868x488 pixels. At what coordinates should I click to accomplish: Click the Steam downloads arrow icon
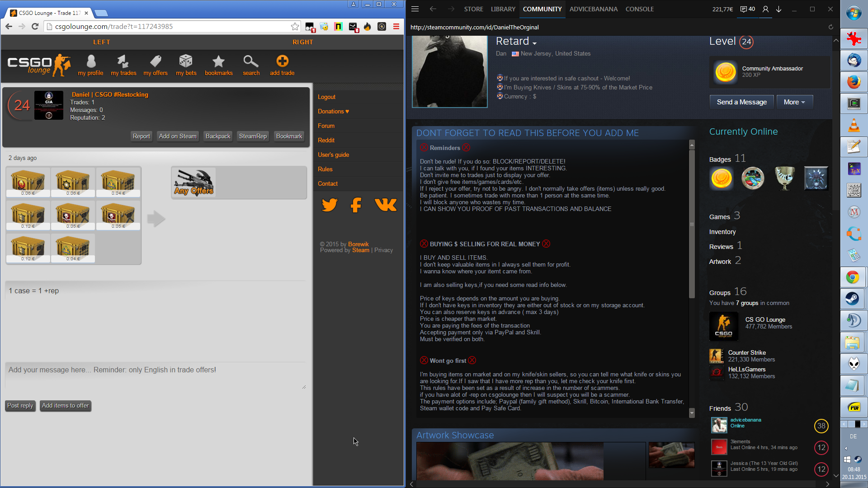779,9
